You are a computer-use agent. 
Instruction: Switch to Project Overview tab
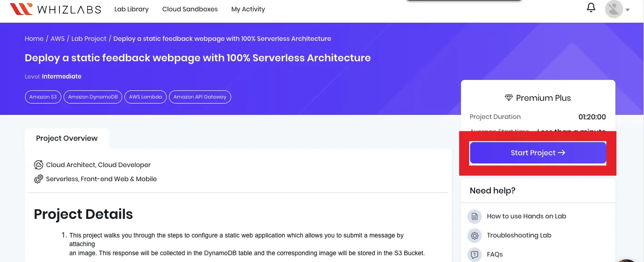[67, 138]
